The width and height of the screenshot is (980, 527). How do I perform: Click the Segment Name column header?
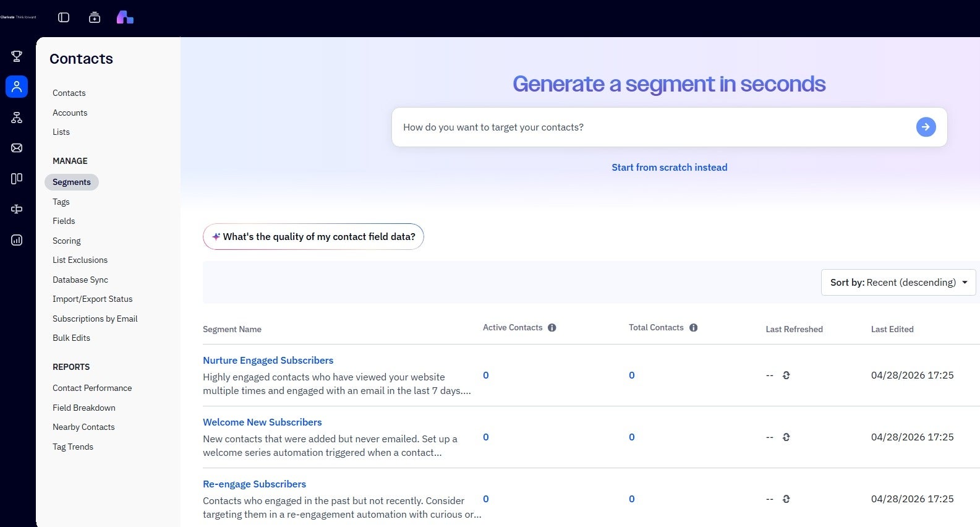click(232, 329)
